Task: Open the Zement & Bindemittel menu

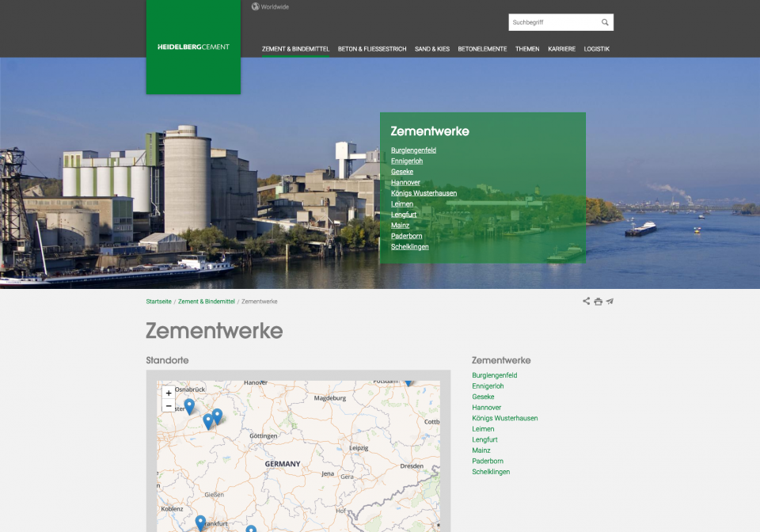Action: (295, 49)
